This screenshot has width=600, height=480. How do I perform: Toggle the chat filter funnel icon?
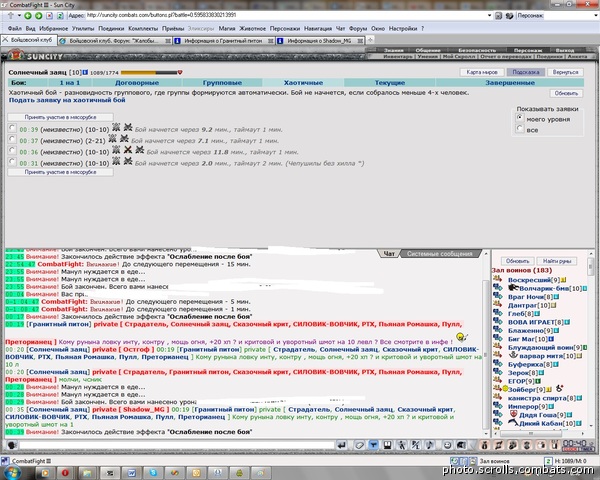click(x=373, y=445)
